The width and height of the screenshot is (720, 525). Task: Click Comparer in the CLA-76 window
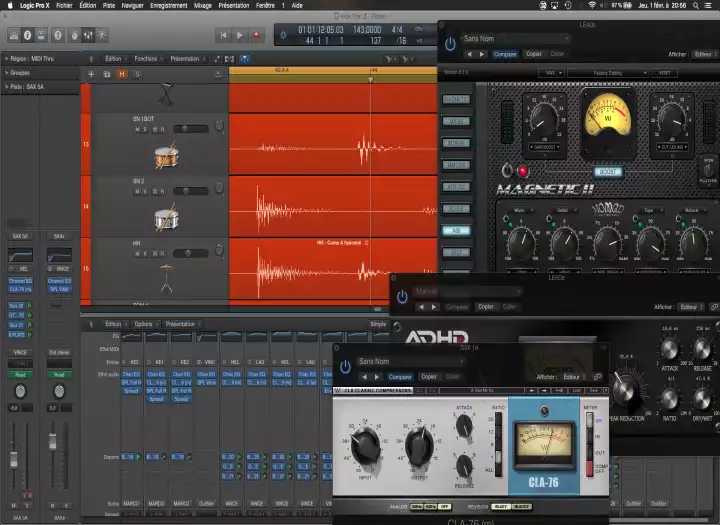400,377
